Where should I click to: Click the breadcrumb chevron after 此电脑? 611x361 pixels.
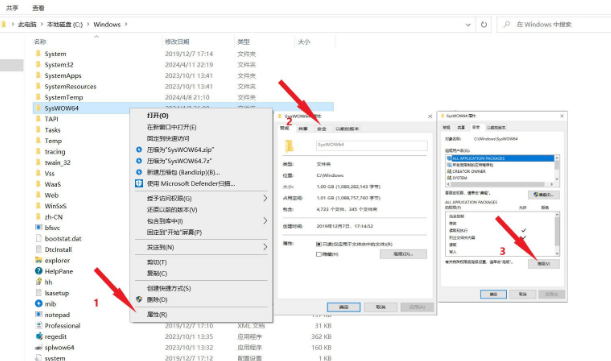42,25
